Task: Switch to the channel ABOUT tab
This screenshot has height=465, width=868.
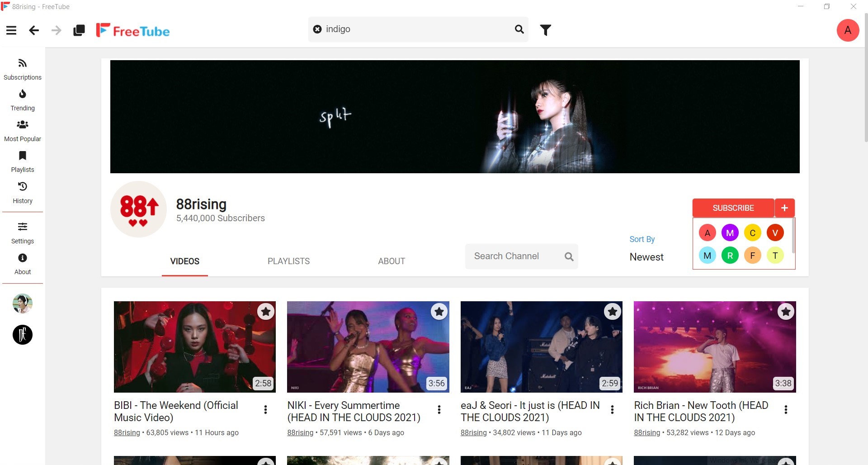Action: (392, 261)
